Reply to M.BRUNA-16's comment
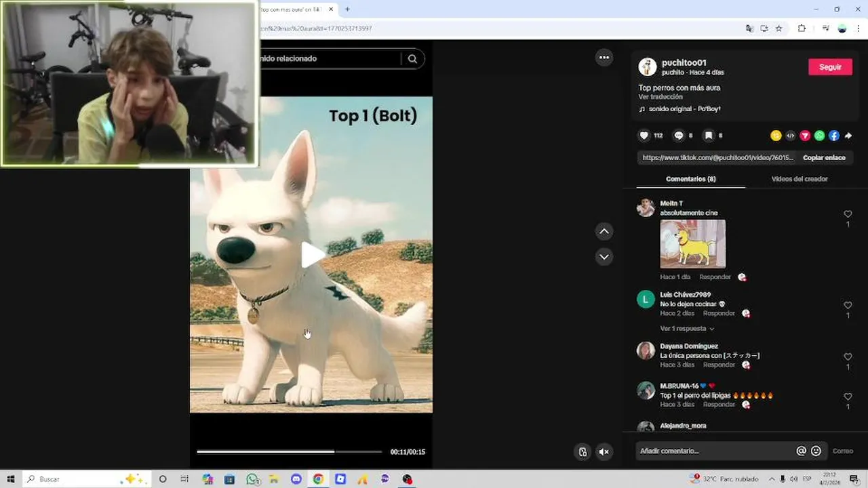 pyautogui.click(x=719, y=405)
